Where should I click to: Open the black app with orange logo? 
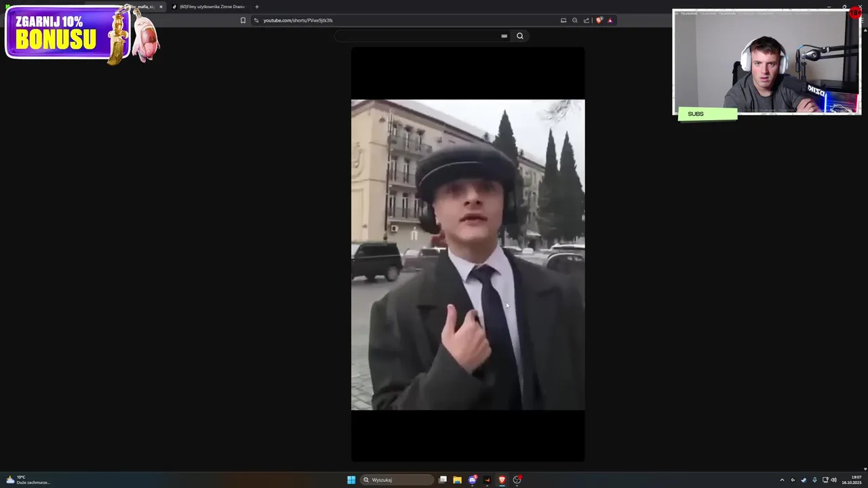tap(487, 480)
